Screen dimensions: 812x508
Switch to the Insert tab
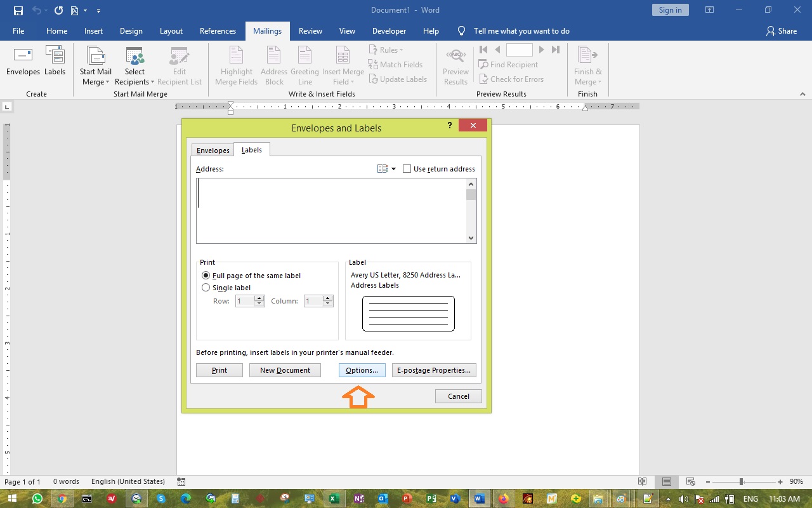pos(93,30)
